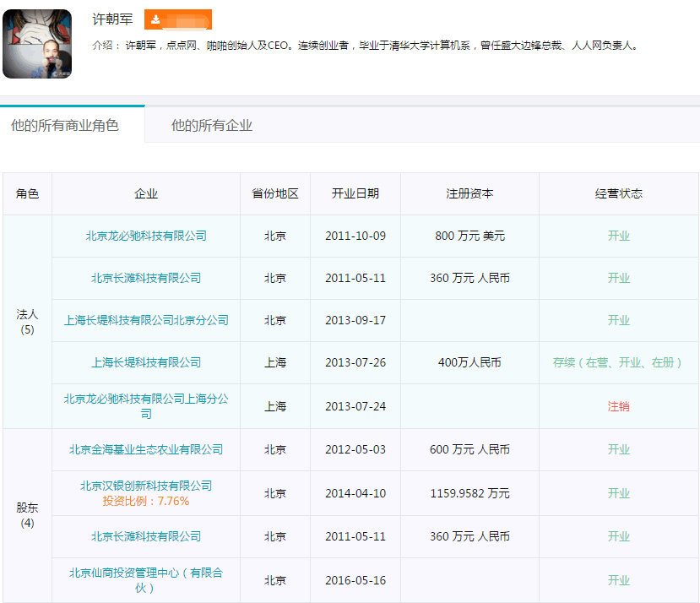
Task: Click the 投资比例:7.76% label
Action: pos(146,501)
